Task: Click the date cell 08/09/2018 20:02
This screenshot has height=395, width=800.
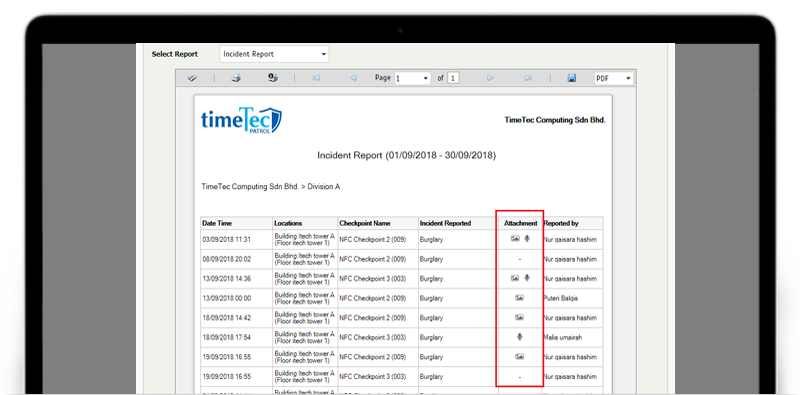Action: (227, 259)
